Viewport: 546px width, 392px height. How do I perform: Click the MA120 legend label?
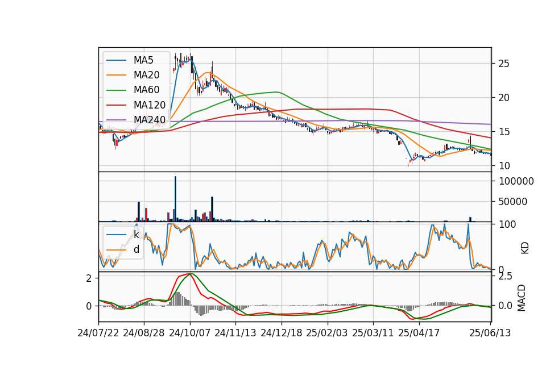[150, 105]
